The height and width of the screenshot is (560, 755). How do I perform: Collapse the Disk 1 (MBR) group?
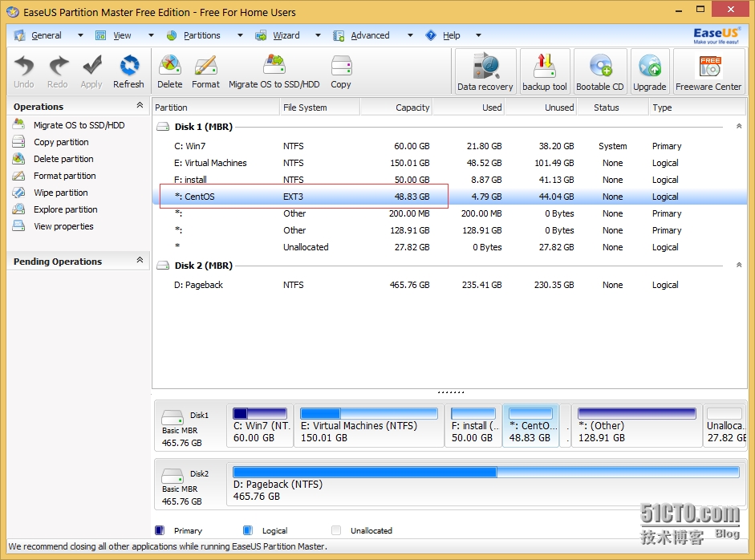739,126
